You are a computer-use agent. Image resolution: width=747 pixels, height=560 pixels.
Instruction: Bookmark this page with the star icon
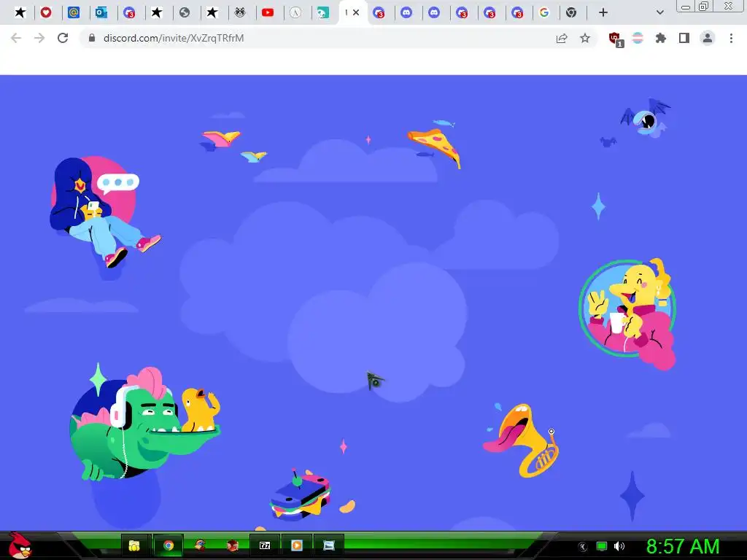585,38
